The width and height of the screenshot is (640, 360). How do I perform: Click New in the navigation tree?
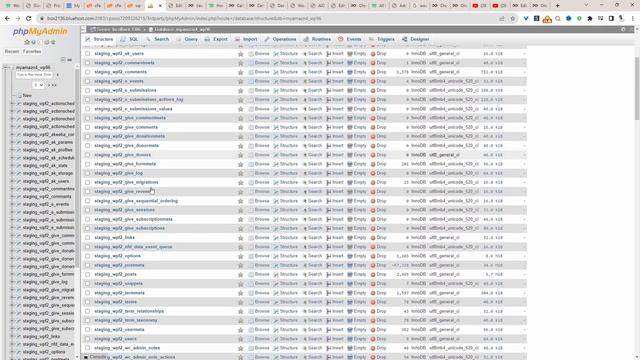click(27, 96)
